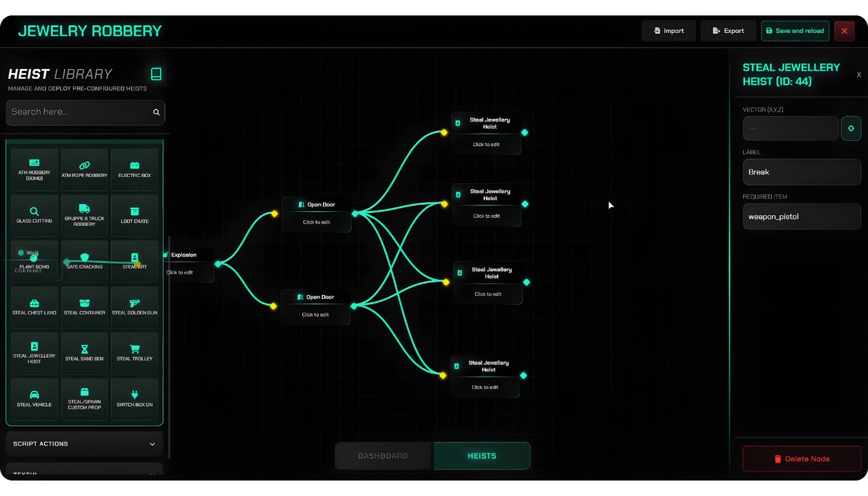Select the Steal Vehicle tile

click(x=34, y=399)
